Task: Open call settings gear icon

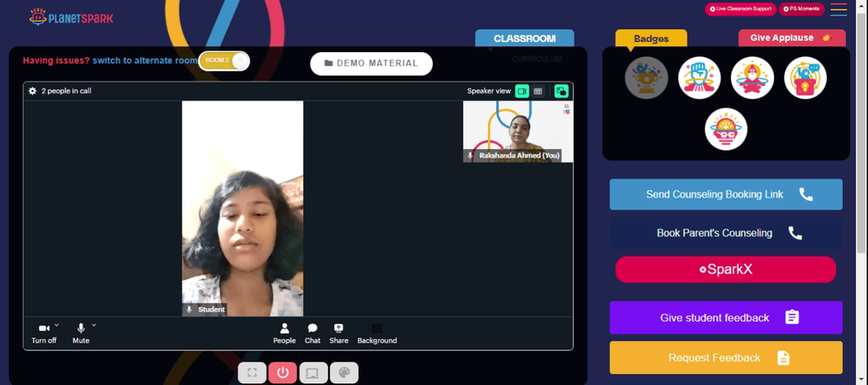Action: click(x=33, y=91)
